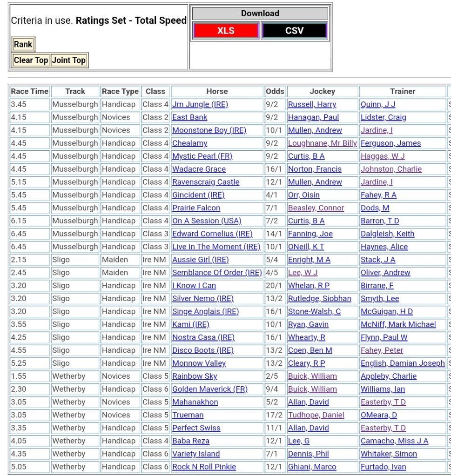Select jockey Rutledge, Siobhan

pos(319,299)
